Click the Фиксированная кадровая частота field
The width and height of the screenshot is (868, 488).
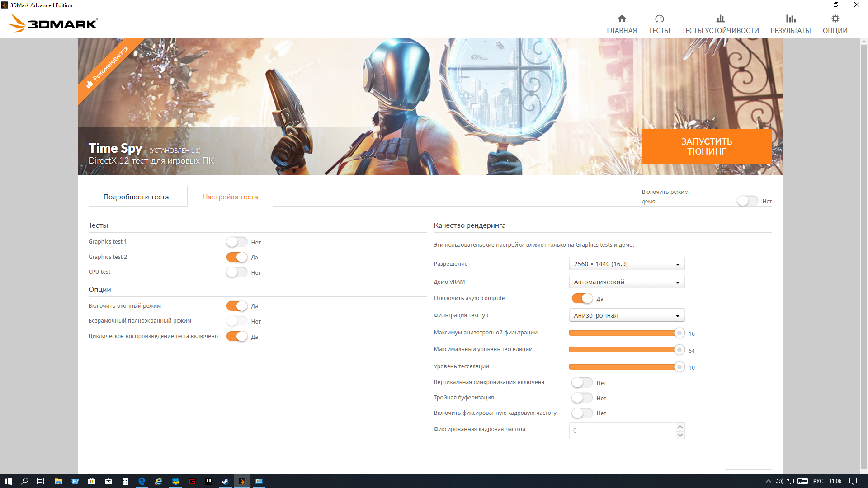click(622, 431)
